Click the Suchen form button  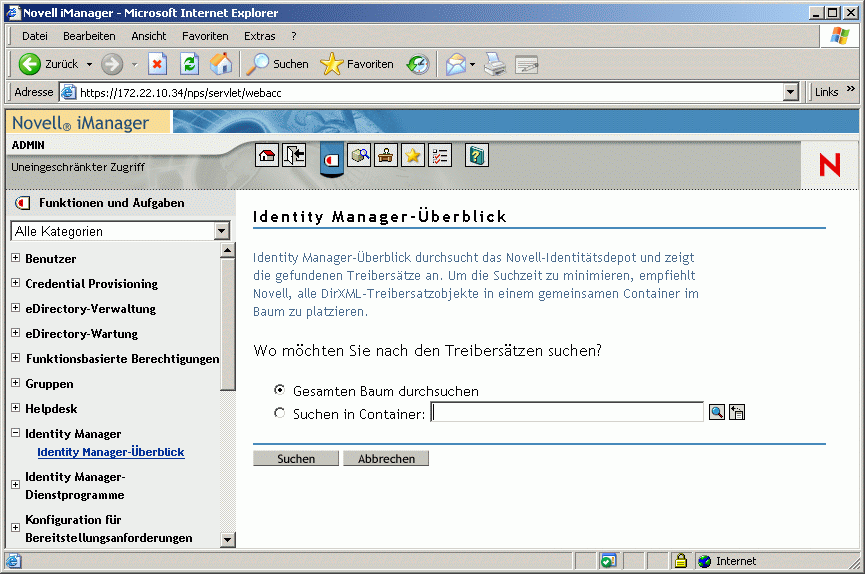click(296, 459)
